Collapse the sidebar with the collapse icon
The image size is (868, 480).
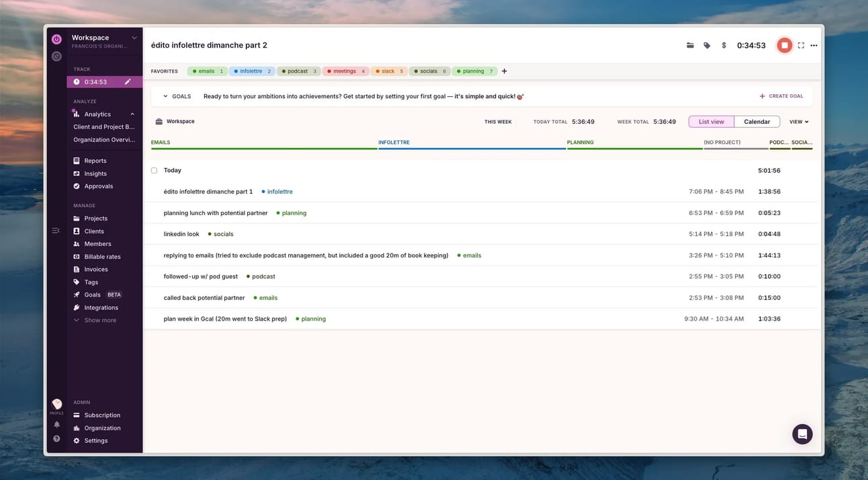[56, 231]
